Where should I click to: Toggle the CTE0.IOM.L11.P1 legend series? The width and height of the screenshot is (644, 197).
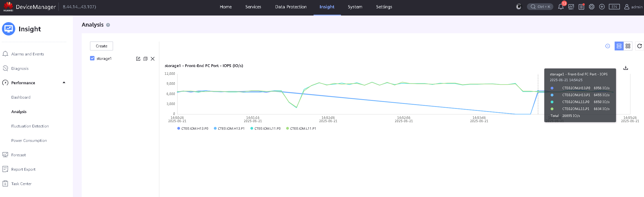tap(301, 129)
